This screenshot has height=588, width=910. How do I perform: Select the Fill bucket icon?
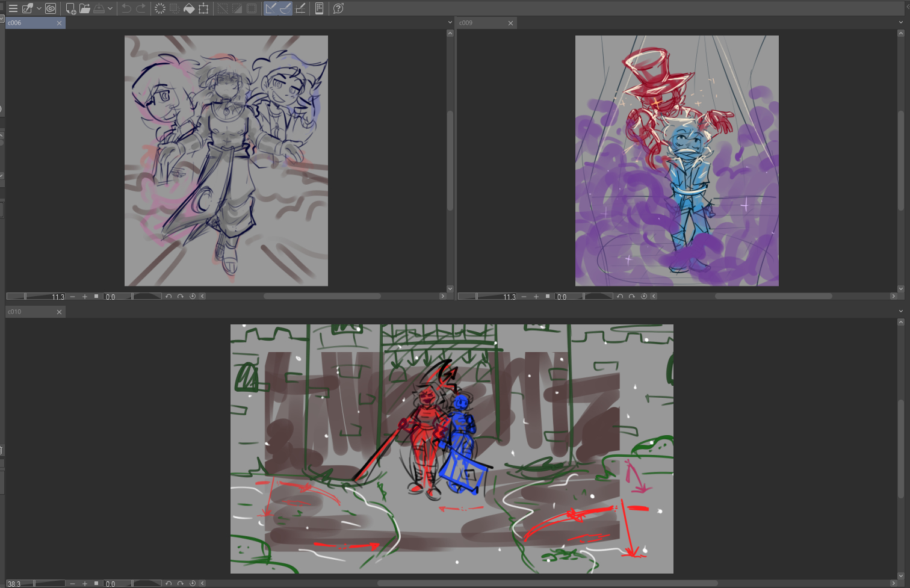(x=189, y=8)
